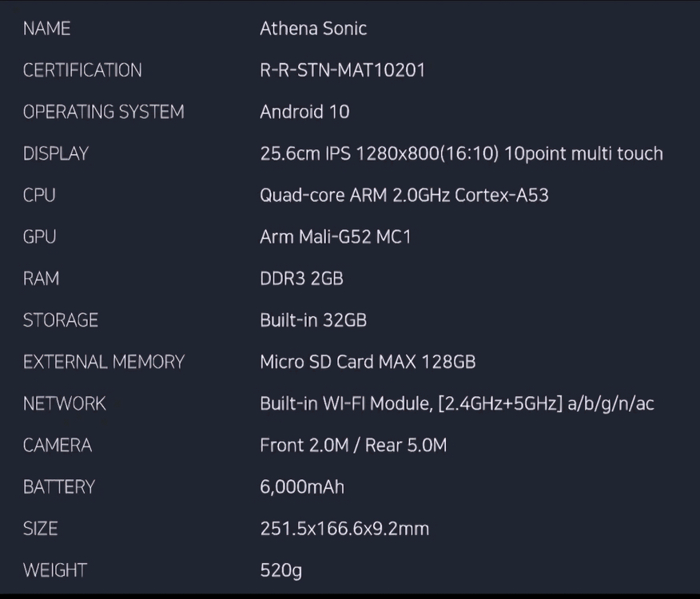Select the 520g weight value

[x=280, y=569]
